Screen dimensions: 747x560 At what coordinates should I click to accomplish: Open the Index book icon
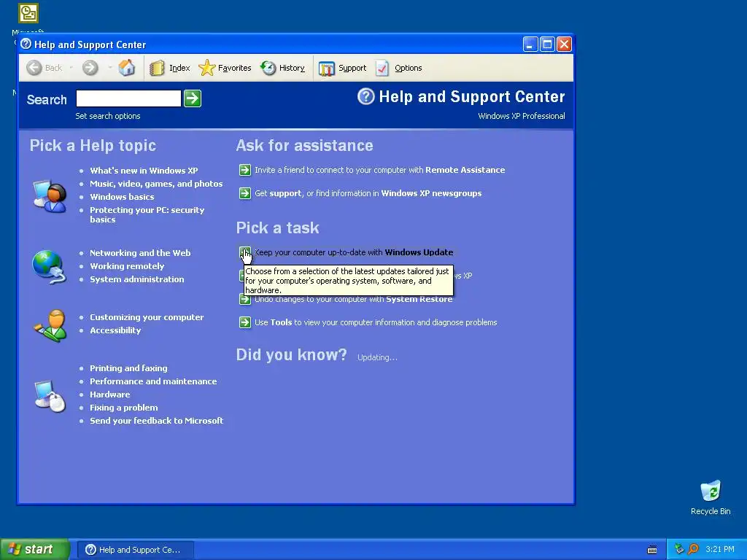(x=157, y=68)
